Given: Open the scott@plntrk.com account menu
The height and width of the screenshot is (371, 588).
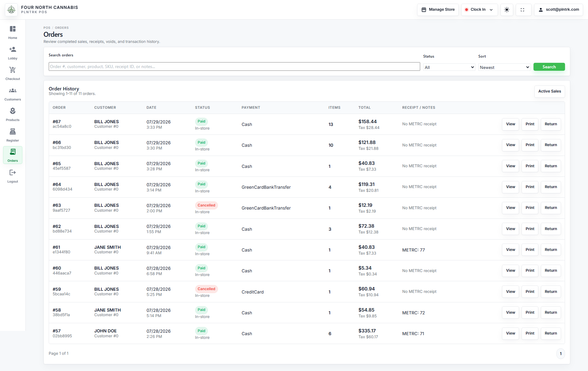Looking at the screenshot, I should (559, 10).
